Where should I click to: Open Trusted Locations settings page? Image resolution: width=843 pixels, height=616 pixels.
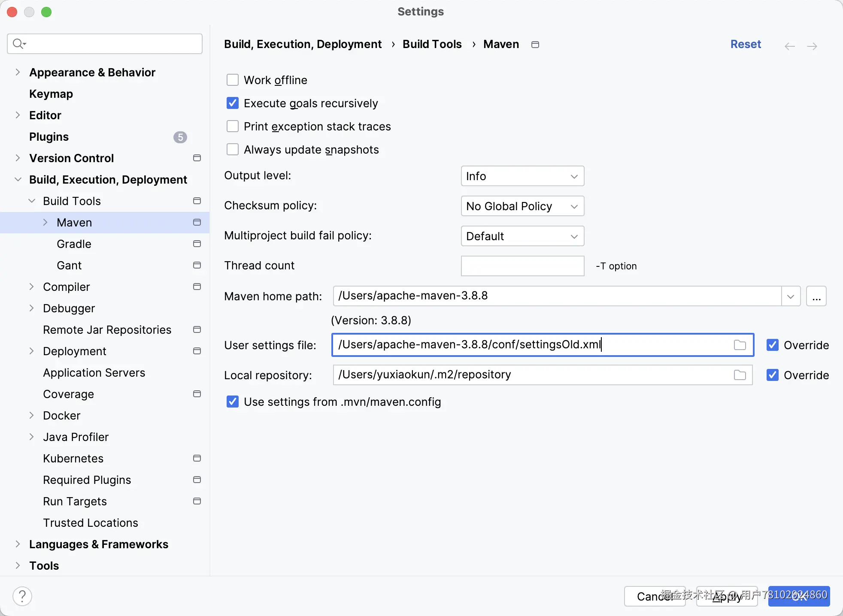pos(91,523)
